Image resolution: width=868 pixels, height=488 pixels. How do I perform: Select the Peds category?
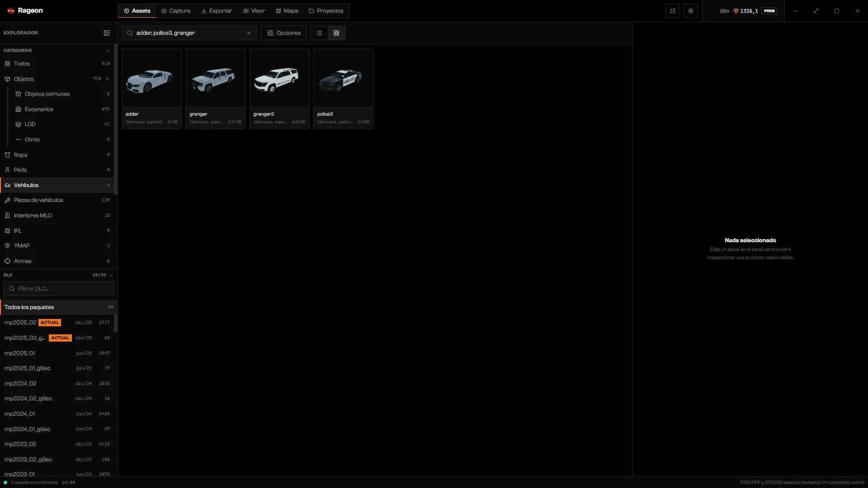(57, 170)
